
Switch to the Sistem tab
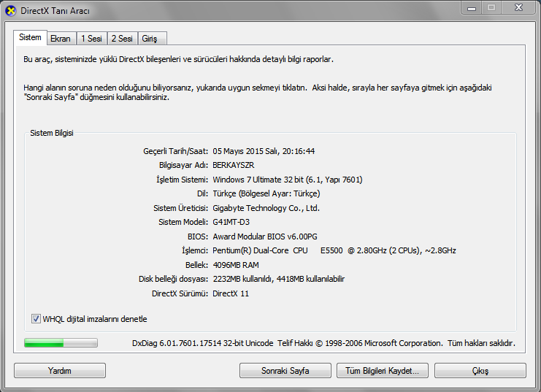click(x=30, y=37)
